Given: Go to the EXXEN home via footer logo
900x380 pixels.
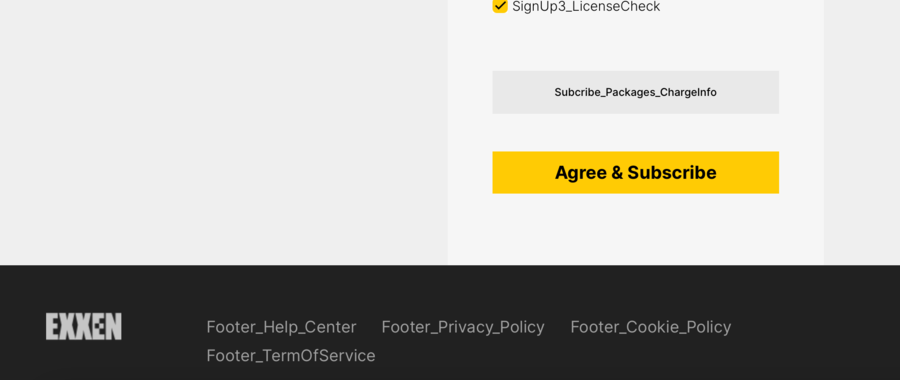Looking at the screenshot, I should [x=84, y=327].
